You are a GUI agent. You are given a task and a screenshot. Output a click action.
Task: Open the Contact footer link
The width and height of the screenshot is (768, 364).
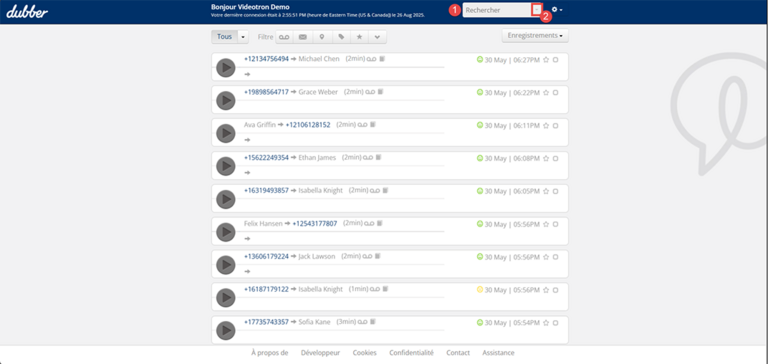pyautogui.click(x=458, y=353)
